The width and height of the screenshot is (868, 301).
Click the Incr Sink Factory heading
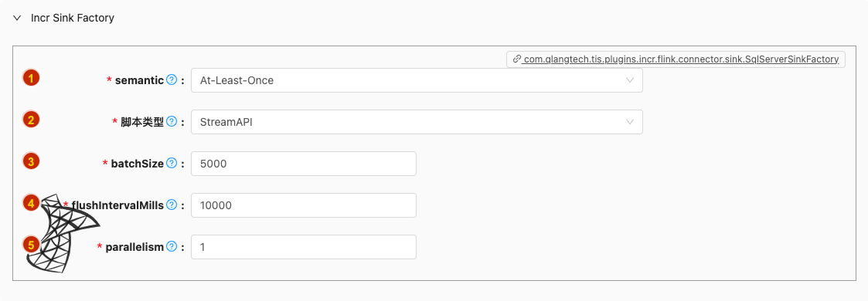click(73, 19)
